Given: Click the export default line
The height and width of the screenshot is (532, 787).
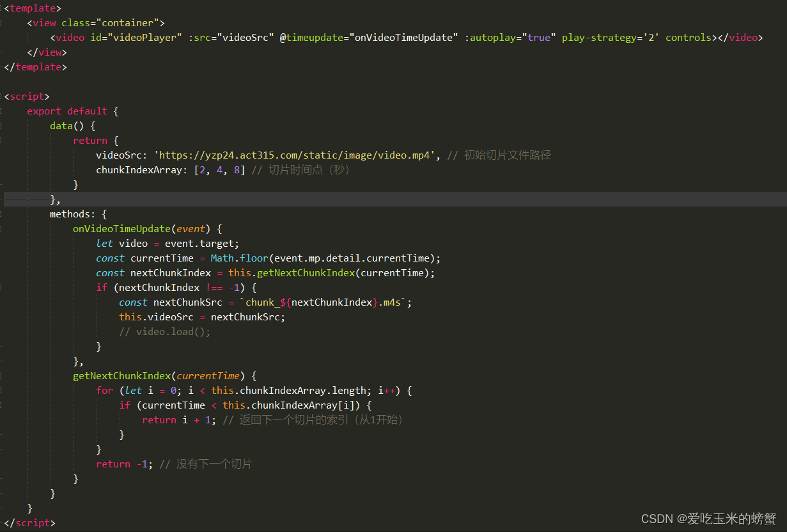Looking at the screenshot, I should [73, 111].
